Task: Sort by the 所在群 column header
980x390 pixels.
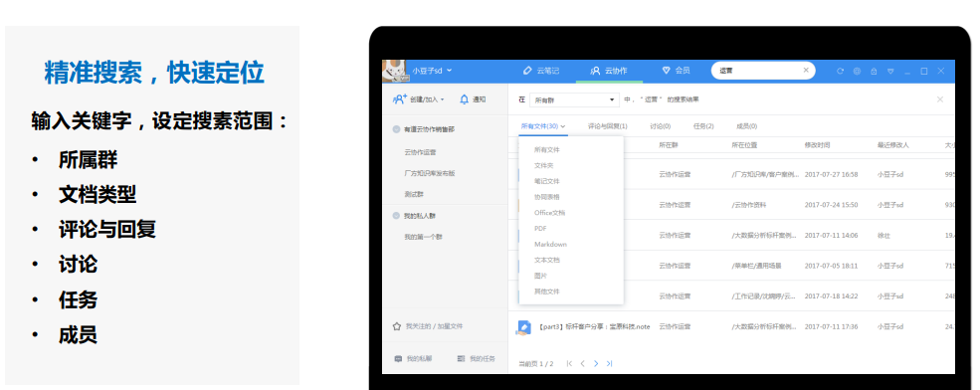Action: tap(669, 145)
